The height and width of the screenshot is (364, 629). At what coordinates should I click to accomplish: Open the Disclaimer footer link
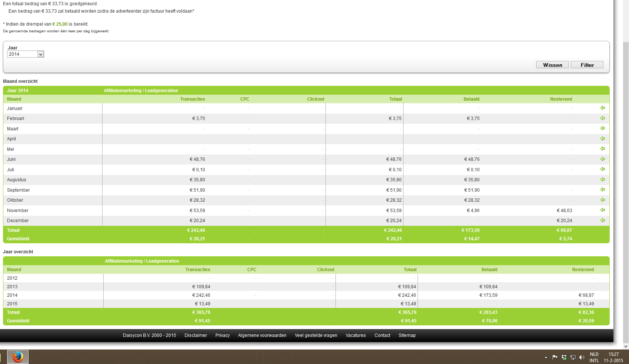[x=196, y=335]
